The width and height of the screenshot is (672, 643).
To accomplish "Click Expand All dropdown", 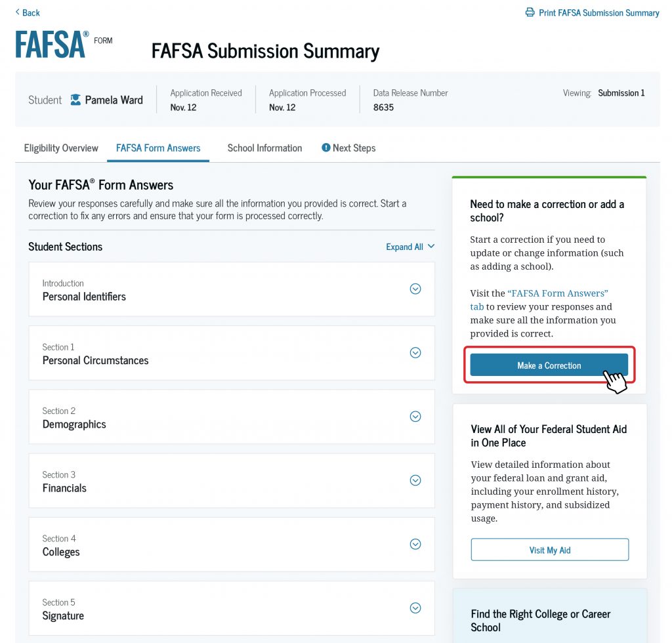I will tap(410, 247).
